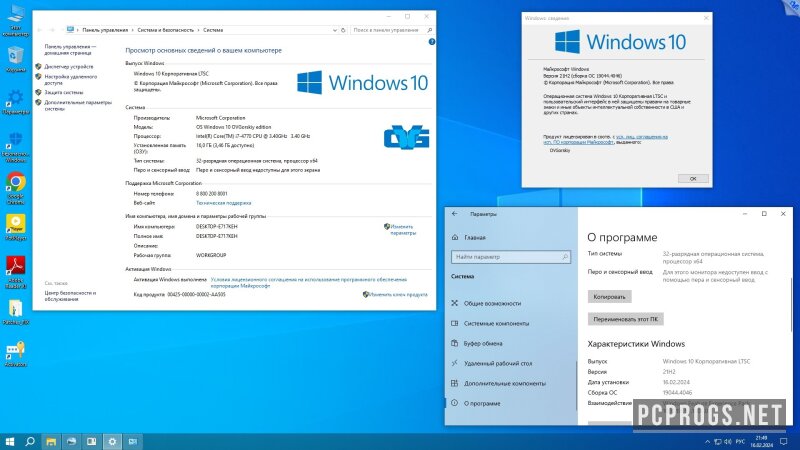Click the Копировать button

tap(609, 296)
